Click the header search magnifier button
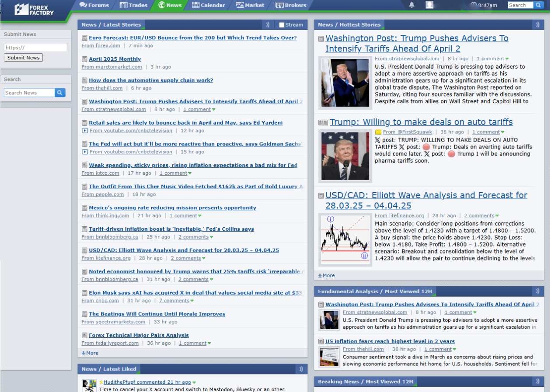551x392 pixels. [x=537, y=5]
